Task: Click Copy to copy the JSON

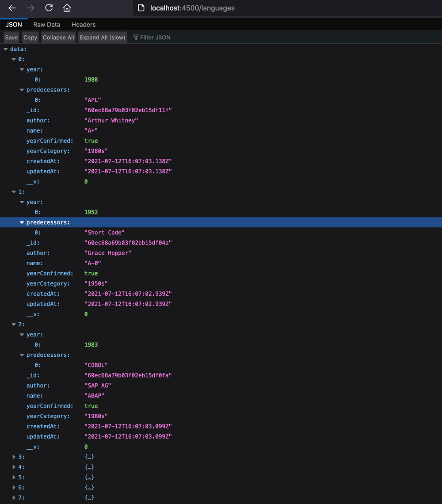Action: tap(30, 37)
